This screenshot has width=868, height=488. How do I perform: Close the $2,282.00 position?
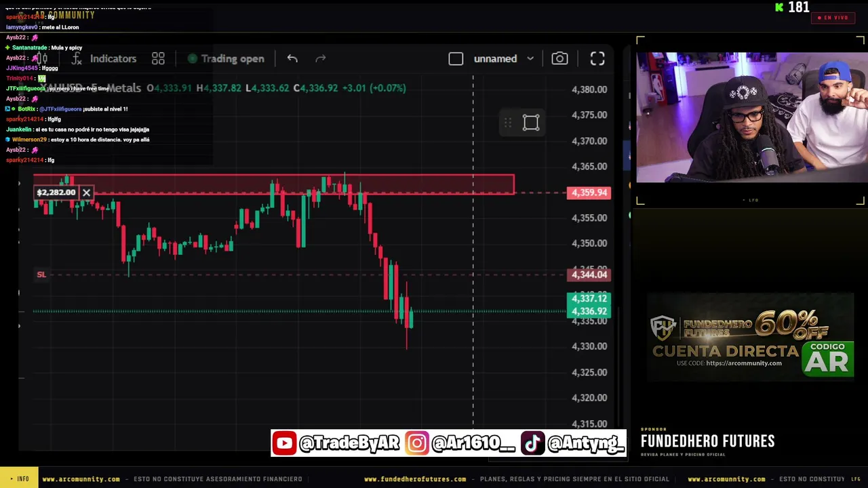coord(86,192)
